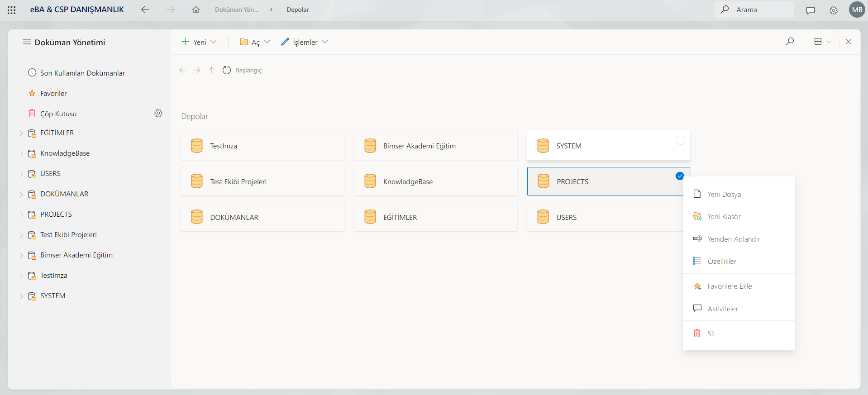Choose Yeni Klasör from context menu
This screenshot has height=395, width=868.
pos(739,216)
